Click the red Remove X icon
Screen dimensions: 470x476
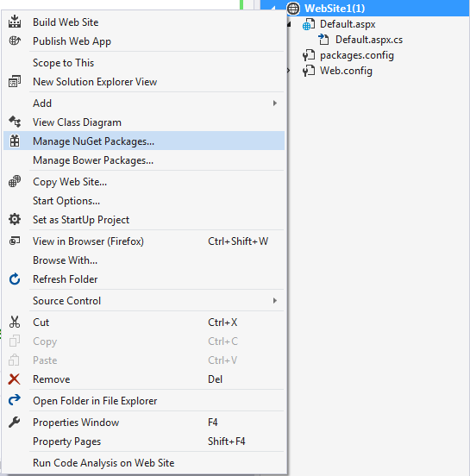[15, 379]
